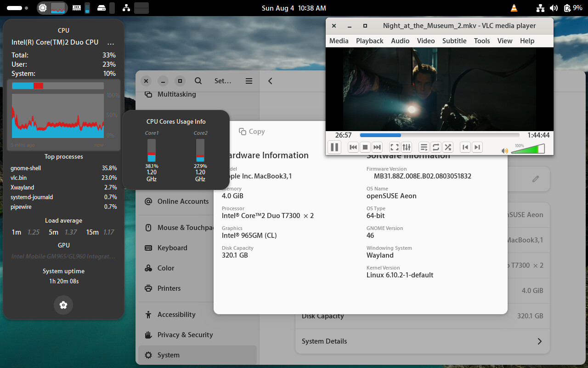Open the battery system status menu
Image resolution: width=588 pixels, height=368 pixels.
coord(573,8)
